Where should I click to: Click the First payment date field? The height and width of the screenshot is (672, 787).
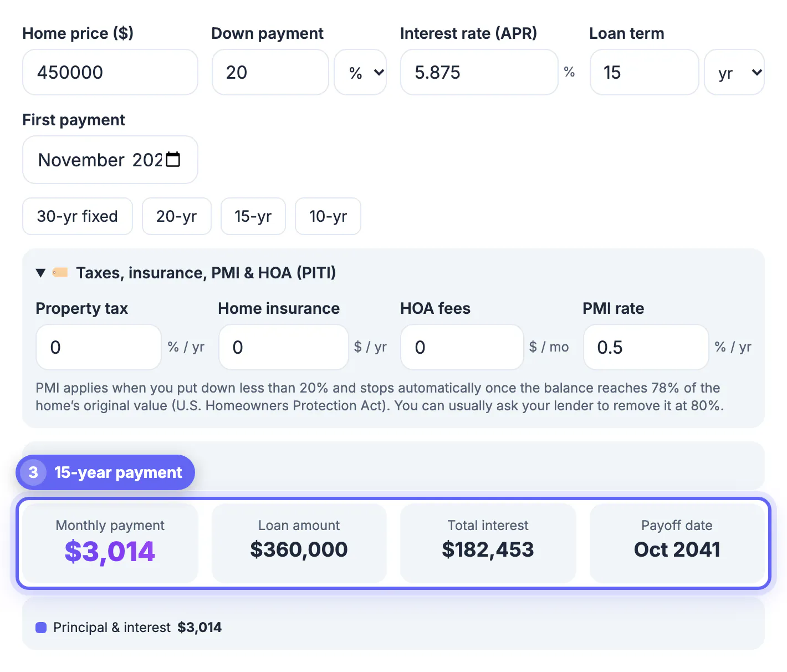110,160
